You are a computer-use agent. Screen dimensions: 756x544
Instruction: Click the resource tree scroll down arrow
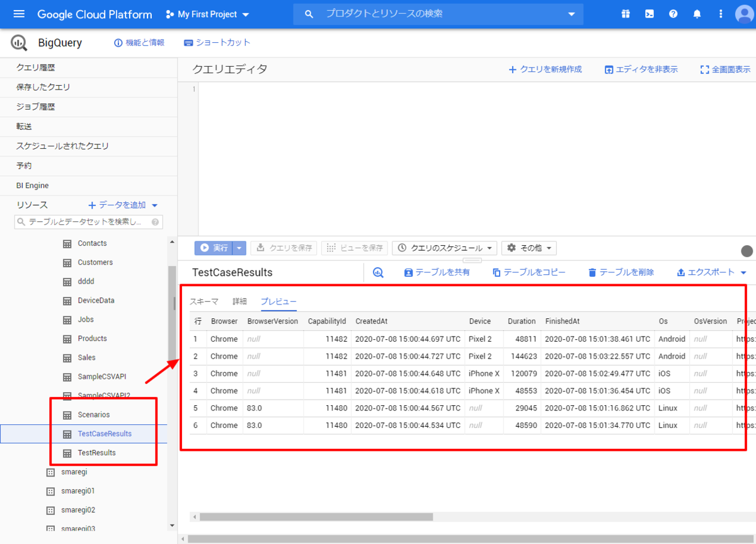(x=172, y=525)
